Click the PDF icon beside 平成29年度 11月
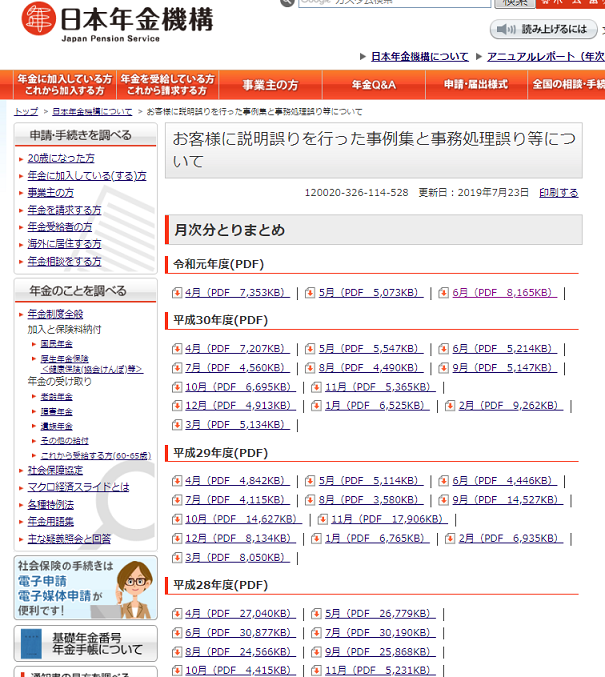Image resolution: width=605 pixels, height=677 pixels. pyautogui.click(x=322, y=519)
